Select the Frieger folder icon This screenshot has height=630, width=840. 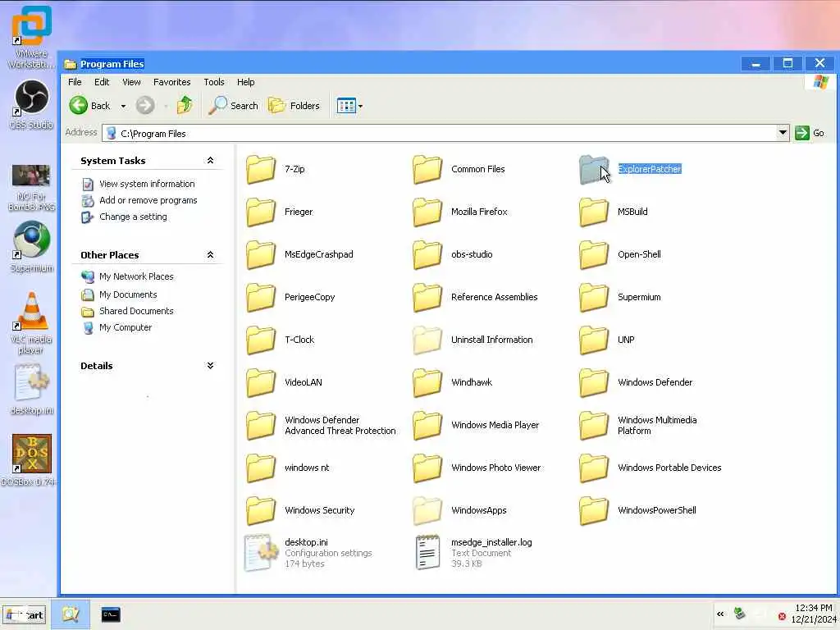pyautogui.click(x=261, y=212)
